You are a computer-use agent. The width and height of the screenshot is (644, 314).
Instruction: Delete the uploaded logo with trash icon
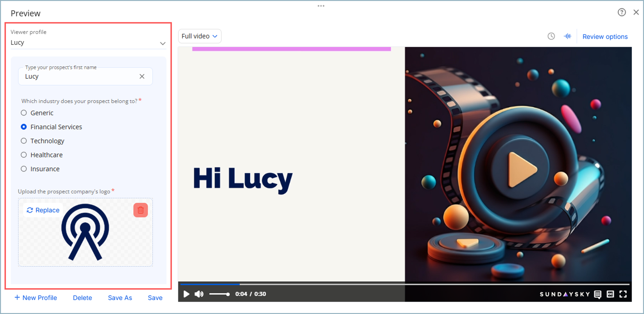click(x=141, y=210)
